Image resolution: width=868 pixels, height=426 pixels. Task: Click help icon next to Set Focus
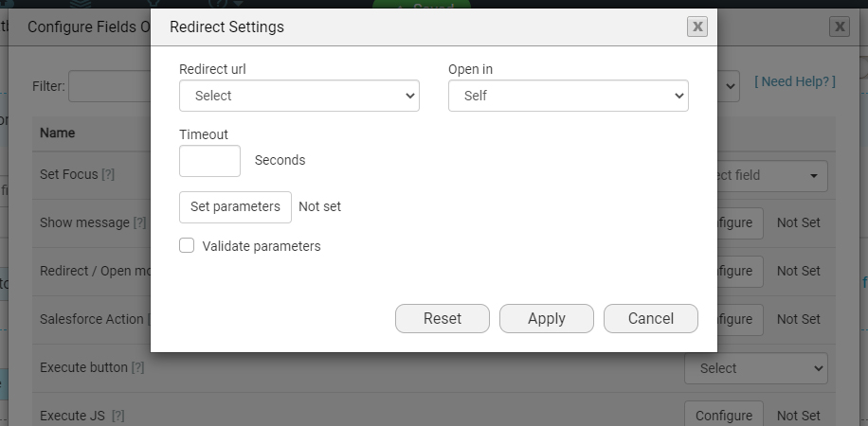pyautogui.click(x=108, y=175)
